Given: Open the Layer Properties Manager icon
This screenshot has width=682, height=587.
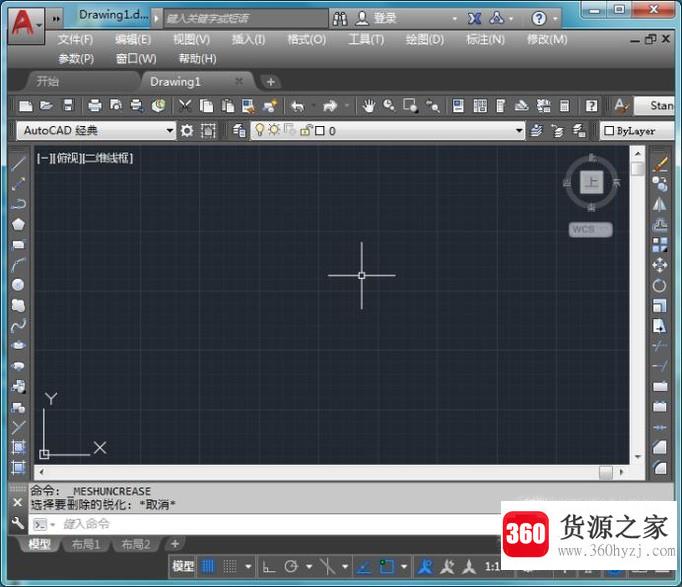Looking at the screenshot, I should click(x=239, y=130).
